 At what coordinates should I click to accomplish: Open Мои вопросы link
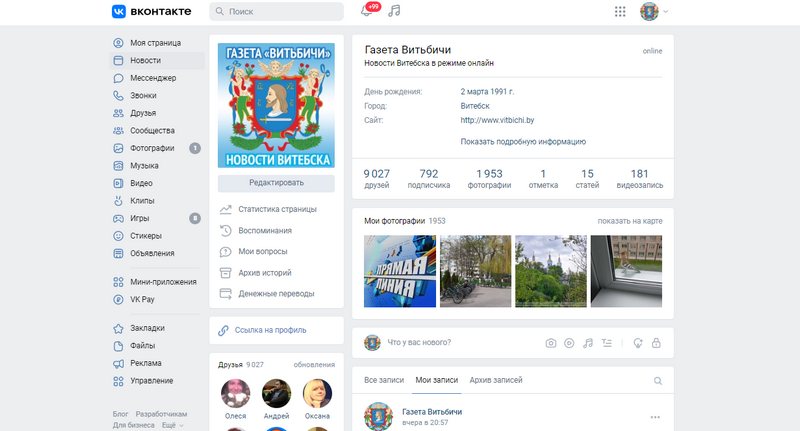tap(254, 251)
